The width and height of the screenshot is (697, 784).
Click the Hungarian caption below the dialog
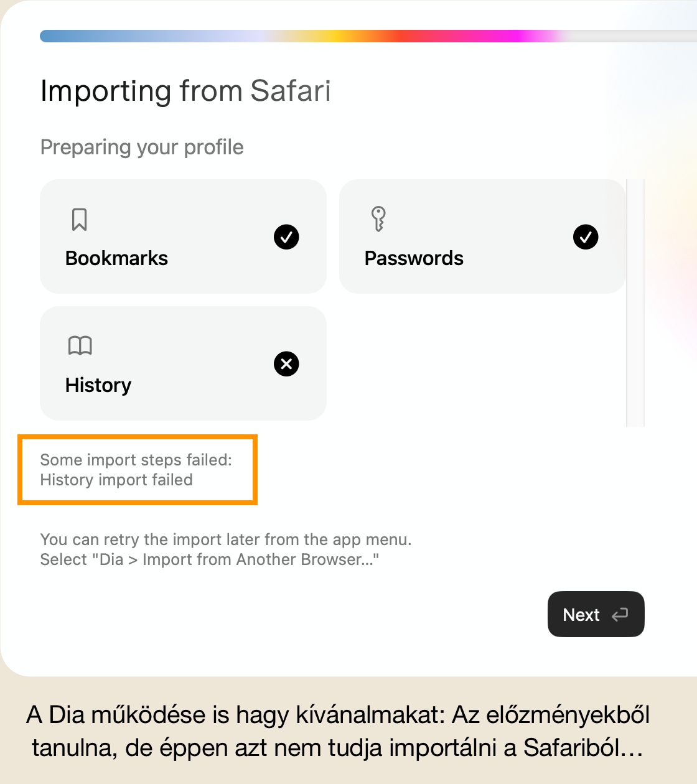coord(338,731)
